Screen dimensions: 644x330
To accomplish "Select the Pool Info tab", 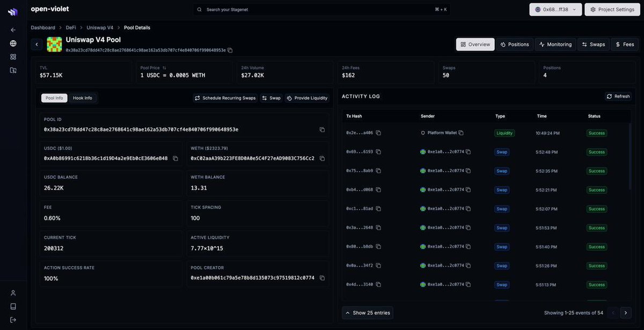I will (54, 98).
